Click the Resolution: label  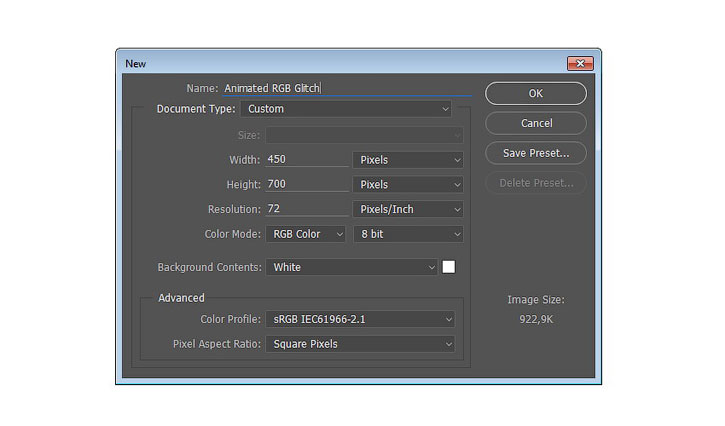pyautogui.click(x=234, y=209)
